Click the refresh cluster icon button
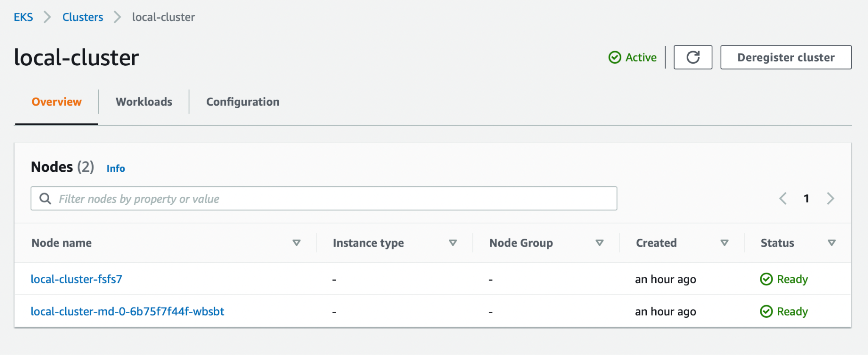Viewport: 868px width, 355px height. pyautogui.click(x=693, y=57)
